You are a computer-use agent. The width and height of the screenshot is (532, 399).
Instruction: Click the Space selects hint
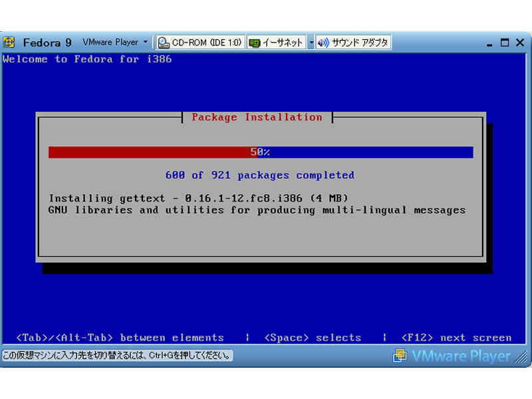[x=313, y=338]
